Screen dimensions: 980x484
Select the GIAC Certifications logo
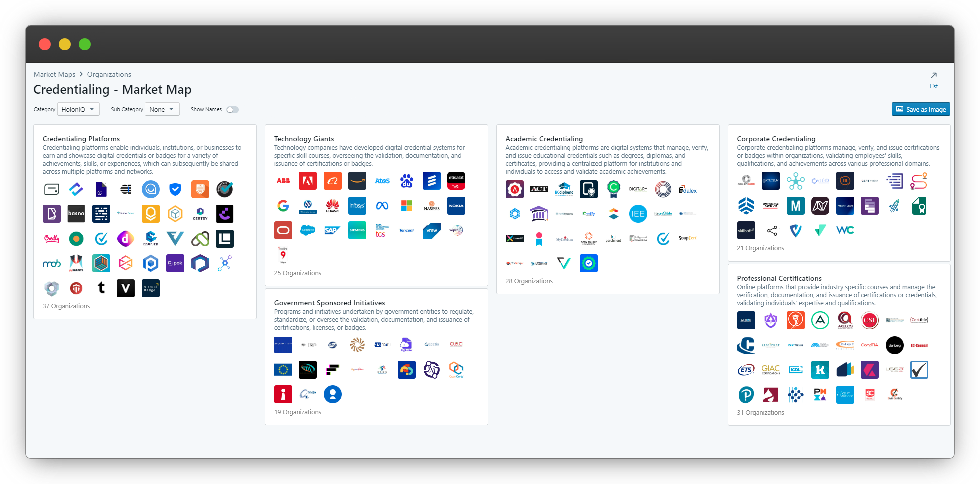point(771,370)
